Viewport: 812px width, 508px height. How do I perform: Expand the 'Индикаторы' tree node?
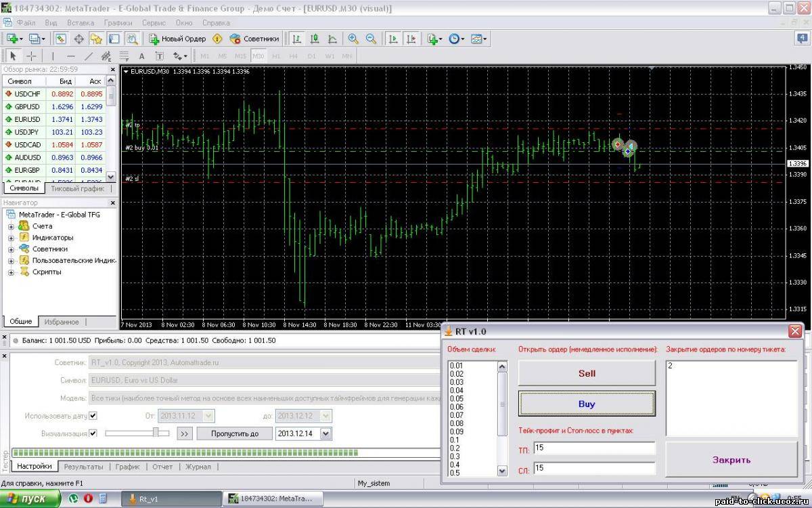[11, 238]
